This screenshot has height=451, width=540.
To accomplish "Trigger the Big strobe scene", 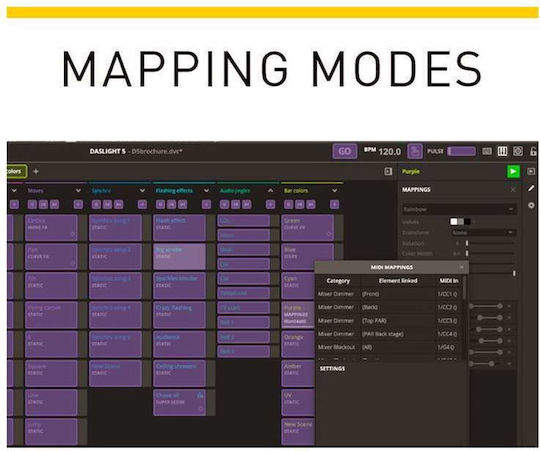I will (x=179, y=256).
